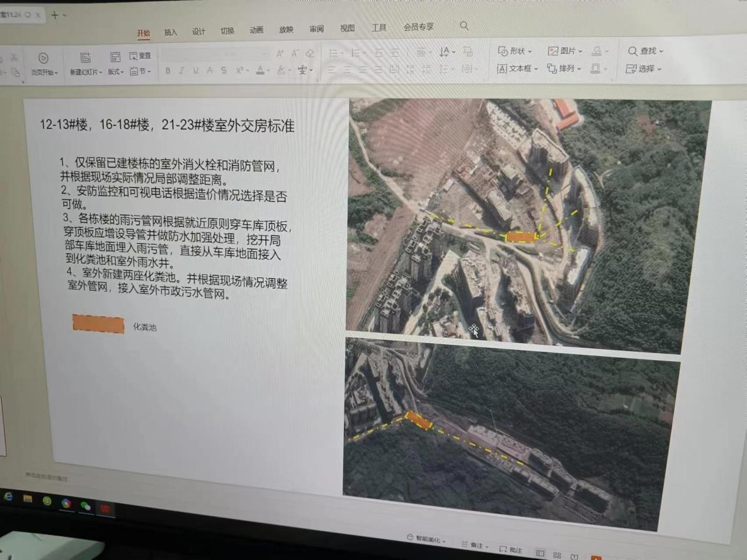Click the search magnifier icon in the tab bar
The width and height of the screenshot is (747, 560).
coord(464,26)
